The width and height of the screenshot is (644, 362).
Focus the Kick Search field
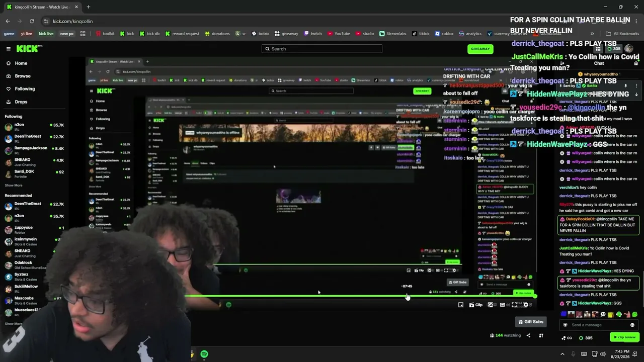tap(322, 49)
